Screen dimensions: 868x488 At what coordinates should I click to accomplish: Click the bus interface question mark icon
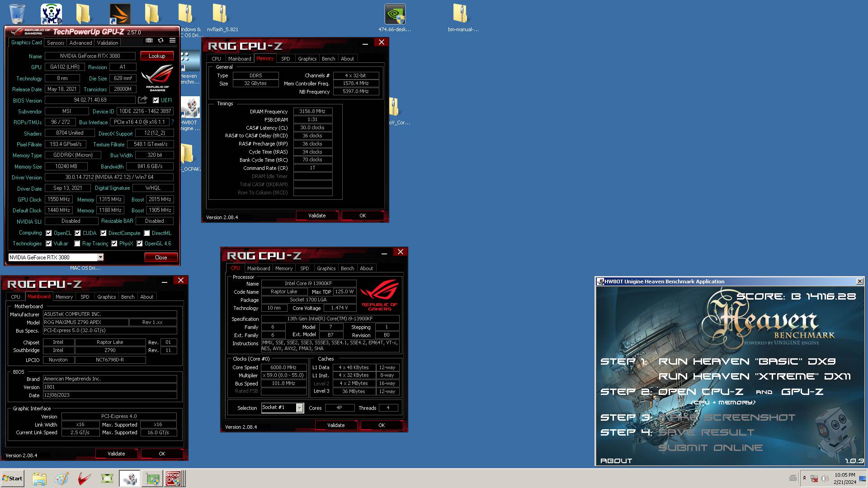pos(172,122)
